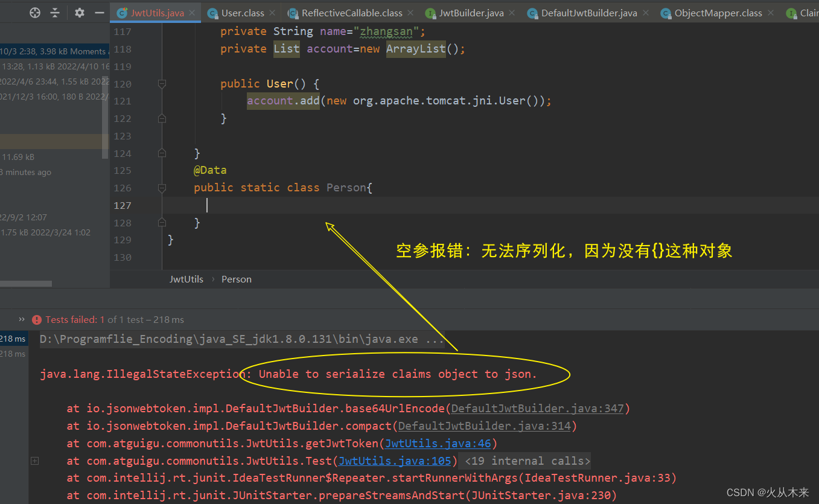Viewport: 819px width, 504px height.
Task: Click line number 127 in gutter
Action: [123, 205]
